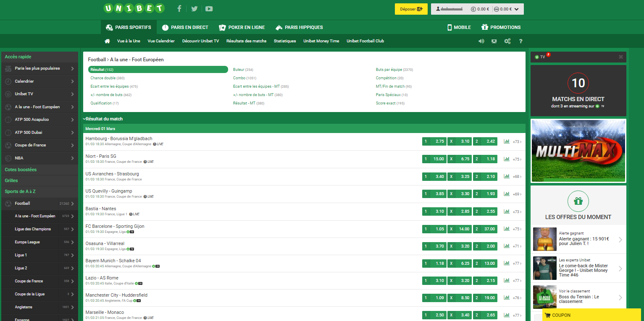
Task: Open stats chart for Bastia - Nantes
Action: (507, 212)
